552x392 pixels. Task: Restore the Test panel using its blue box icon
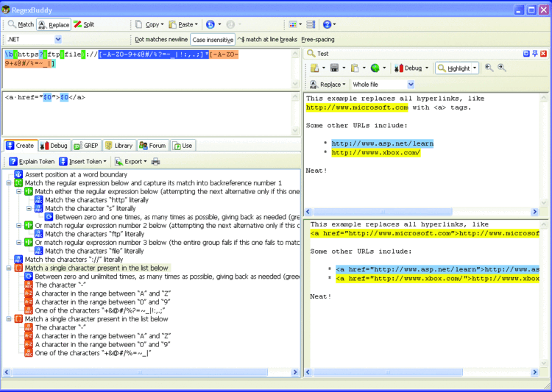[x=526, y=54]
